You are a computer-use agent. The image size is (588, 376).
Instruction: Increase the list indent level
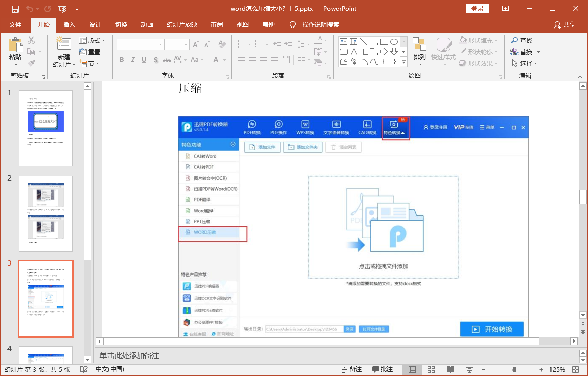288,44
